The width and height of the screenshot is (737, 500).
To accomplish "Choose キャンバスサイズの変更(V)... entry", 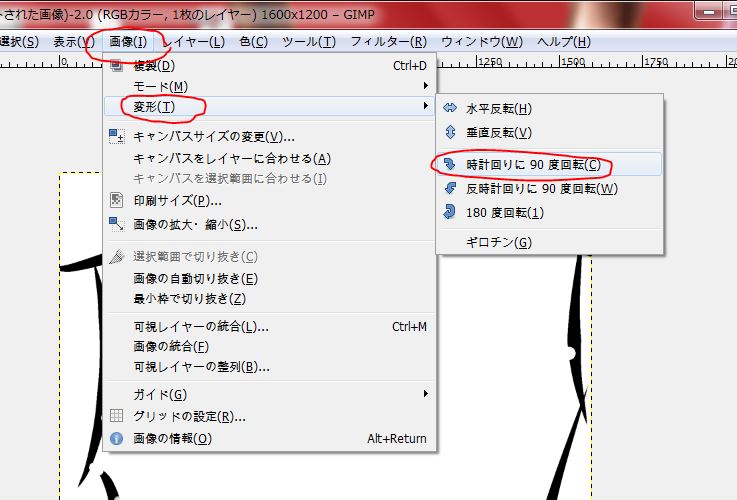I will coord(269,137).
